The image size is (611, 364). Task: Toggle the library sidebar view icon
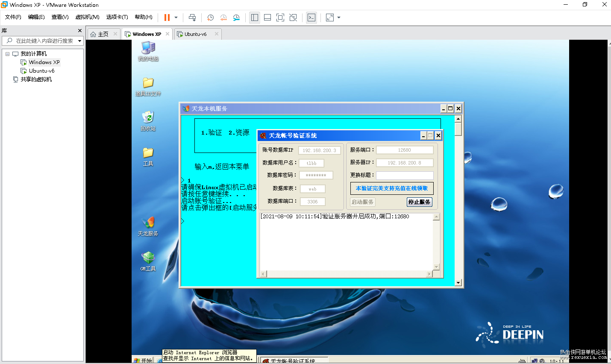tap(255, 18)
